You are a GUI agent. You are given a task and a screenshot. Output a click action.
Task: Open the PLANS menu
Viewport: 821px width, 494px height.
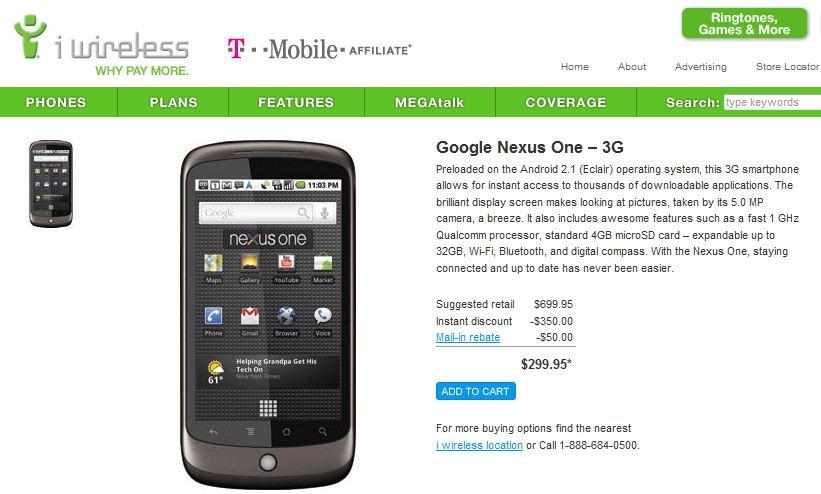tap(173, 102)
